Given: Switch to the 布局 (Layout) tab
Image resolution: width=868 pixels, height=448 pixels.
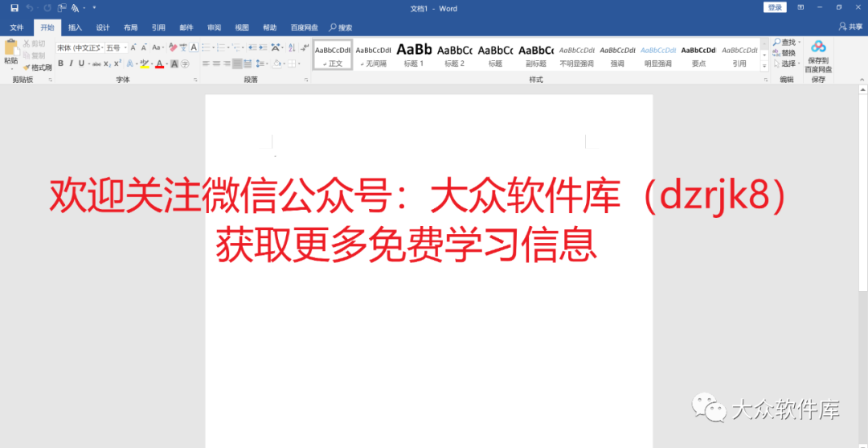Looking at the screenshot, I should (x=131, y=27).
